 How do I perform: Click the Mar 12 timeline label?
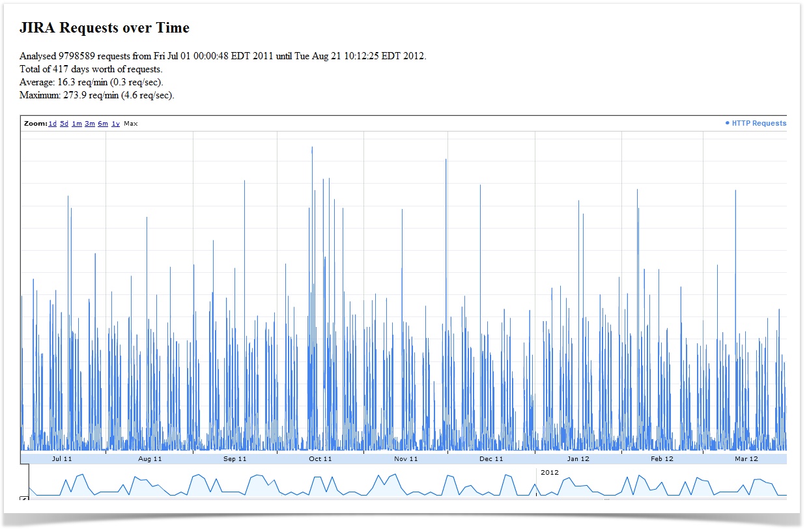point(746,459)
